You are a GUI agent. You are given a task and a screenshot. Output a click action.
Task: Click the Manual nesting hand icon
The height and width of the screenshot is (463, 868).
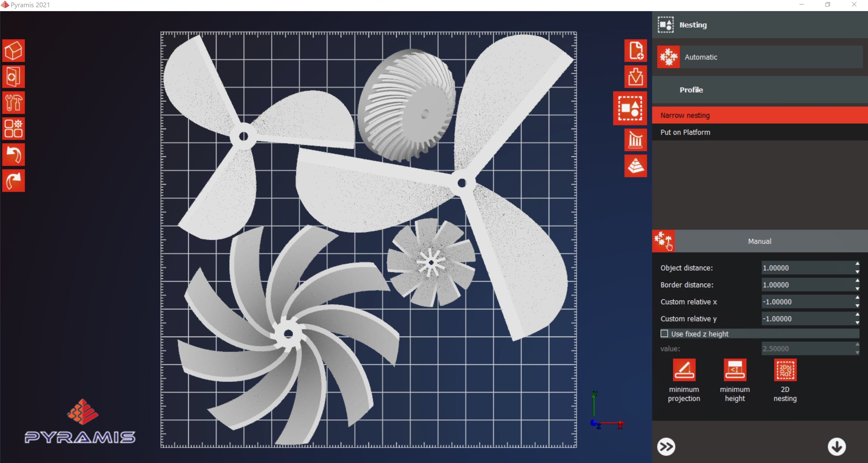pos(663,241)
